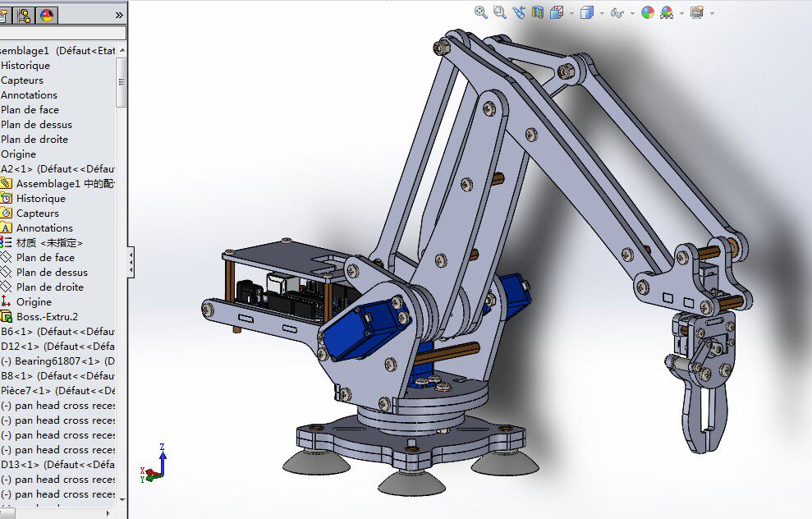Click the View Orientation cube icon
Image resolution: width=812 pixels, height=519 pixels.
(557, 12)
